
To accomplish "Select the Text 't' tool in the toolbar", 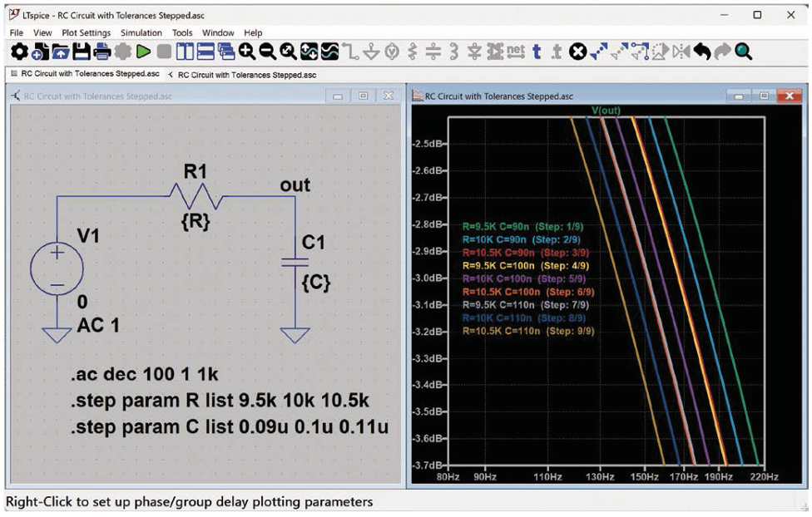I will pyautogui.click(x=537, y=52).
